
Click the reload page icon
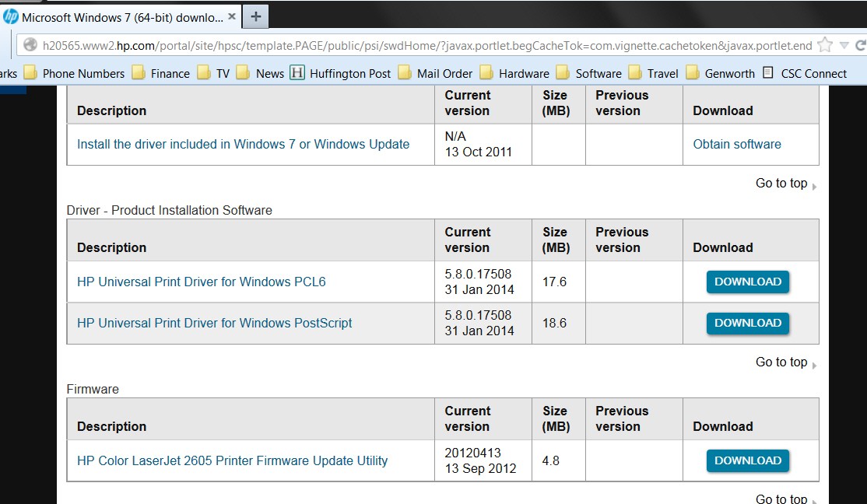point(860,45)
